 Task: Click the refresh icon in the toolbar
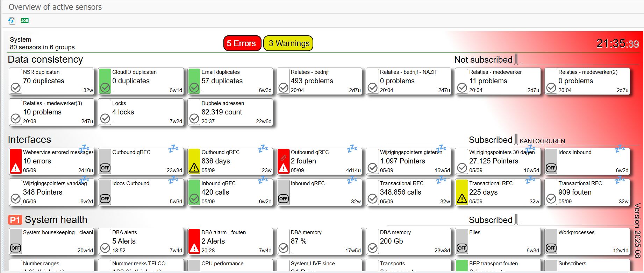tap(12, 21)
